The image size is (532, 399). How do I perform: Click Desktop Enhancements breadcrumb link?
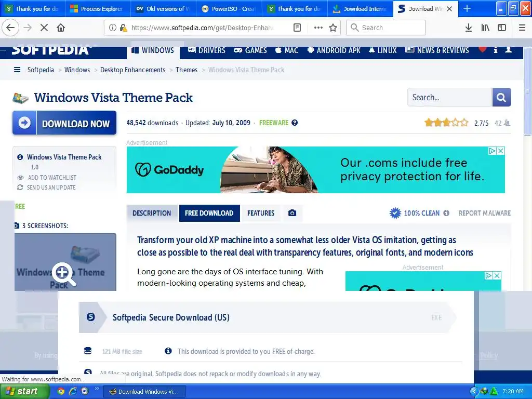click(132, 70)
